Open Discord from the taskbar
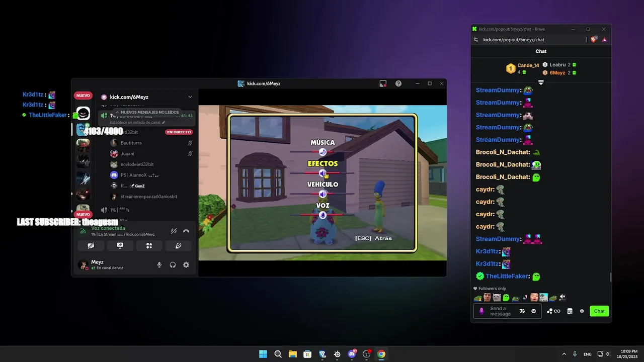Image resolution: width=644 pixels, height=362 pixels. click(x=352, y=354)
